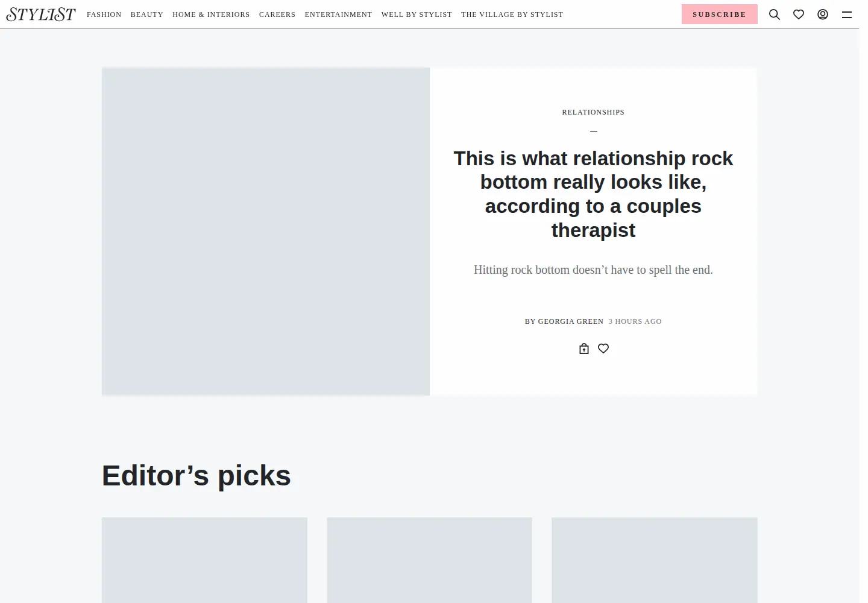
Task: Click the Editor's picks heading
Action: (197, 476)
